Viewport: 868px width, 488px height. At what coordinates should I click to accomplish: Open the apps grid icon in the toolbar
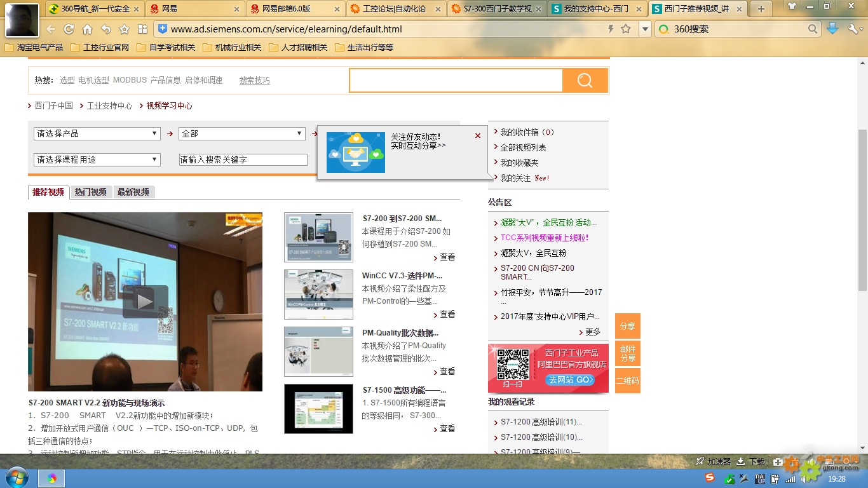click(x=142, y=29)
